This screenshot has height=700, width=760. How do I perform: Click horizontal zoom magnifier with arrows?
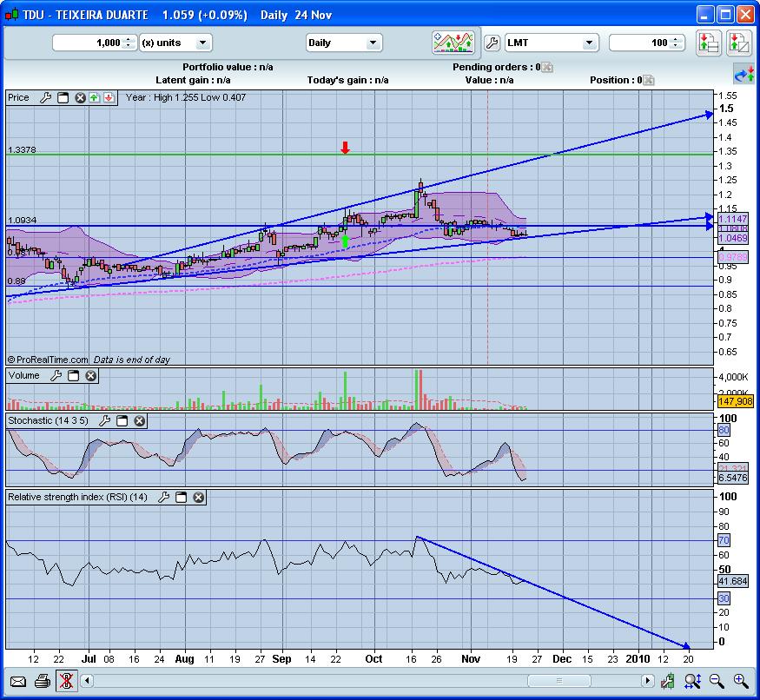pyautogui.click(x=692, y=681)
